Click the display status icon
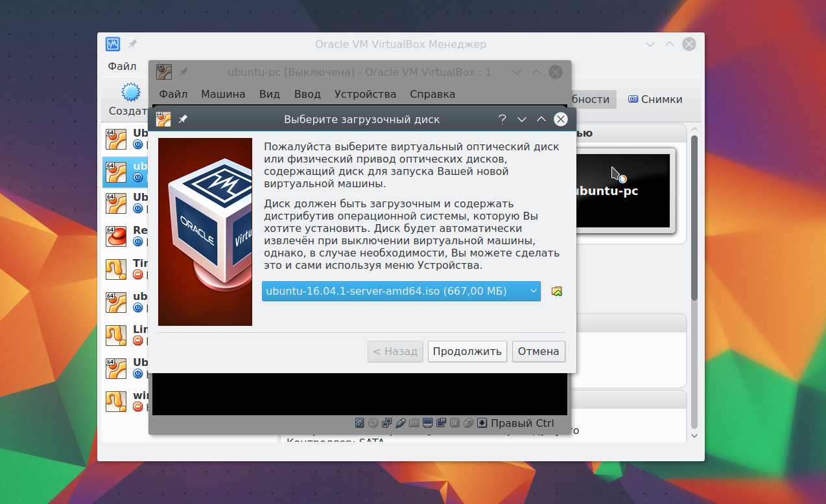This screenshot has height=504, width=826. click(x=427, y=422)
